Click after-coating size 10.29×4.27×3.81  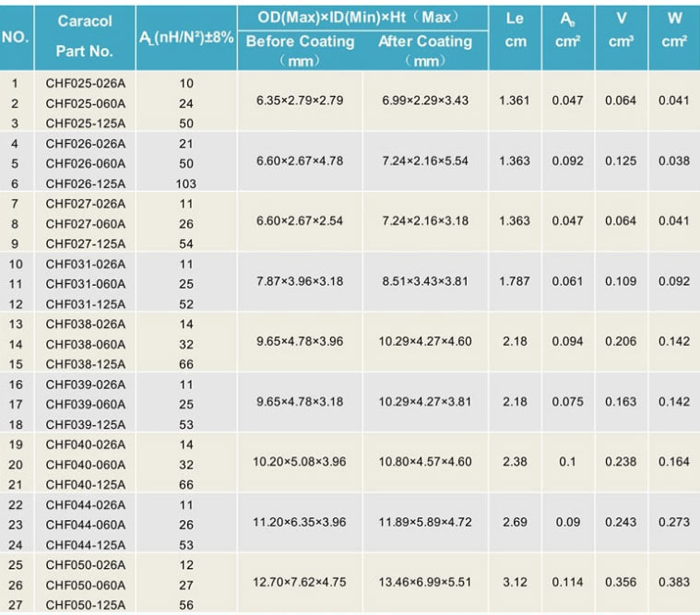(425, 402)
